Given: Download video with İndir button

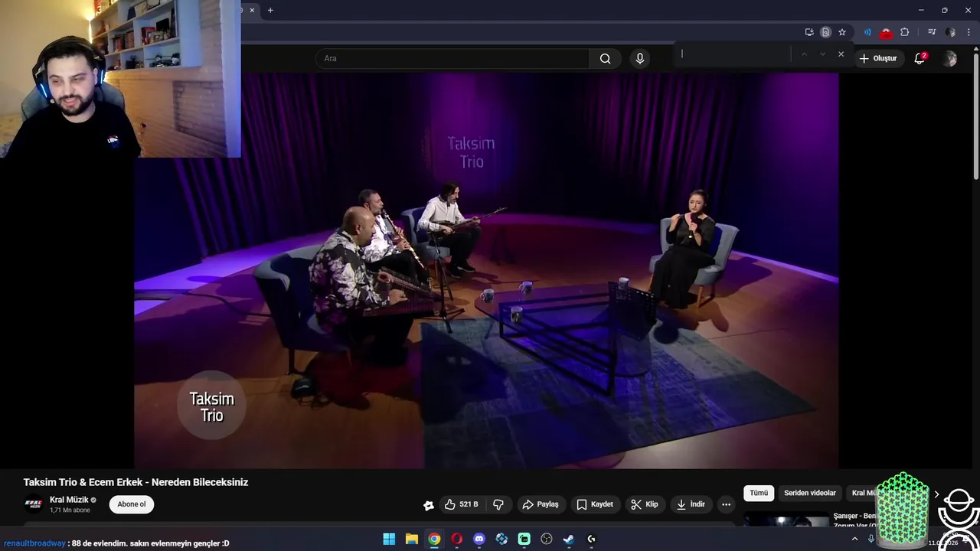Looking at the screenshot, I should [691, 504].
